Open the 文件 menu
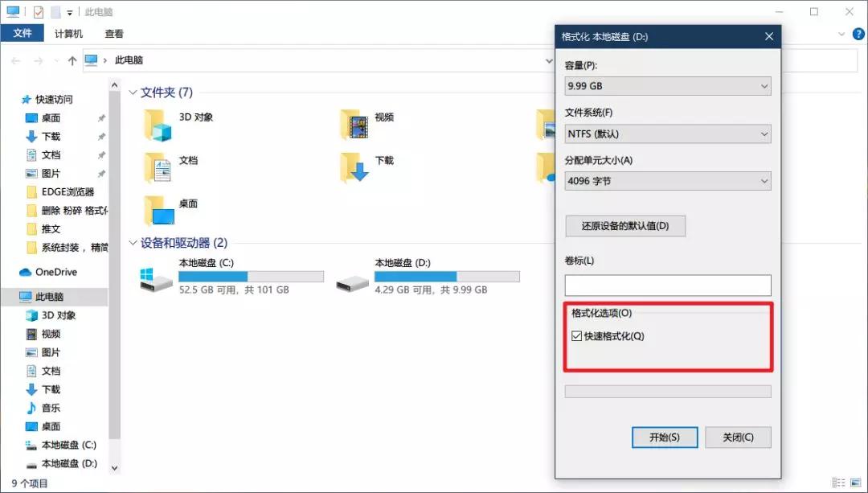 coord(23,33)
